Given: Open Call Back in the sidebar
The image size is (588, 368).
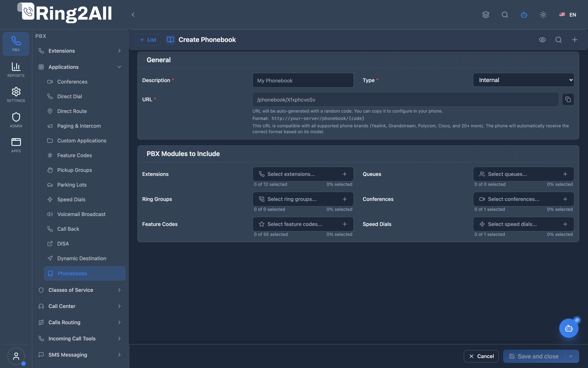Looking at the screenshot, I should (x=85, y=229).
